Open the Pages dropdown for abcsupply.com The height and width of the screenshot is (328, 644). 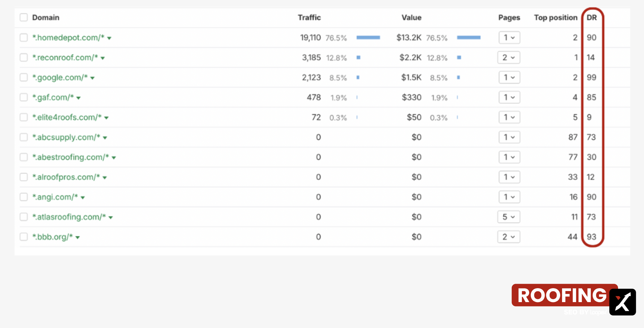[509, 137]
